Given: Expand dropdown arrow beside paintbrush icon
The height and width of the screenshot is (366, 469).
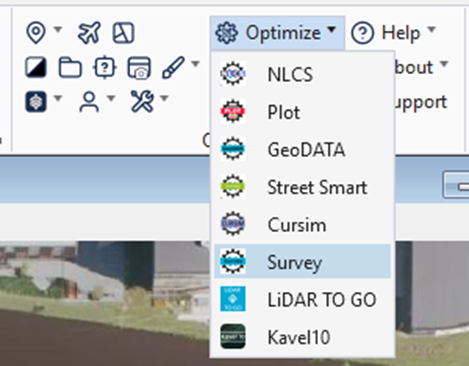Looking at the screenshot, I should pos(196,63).
